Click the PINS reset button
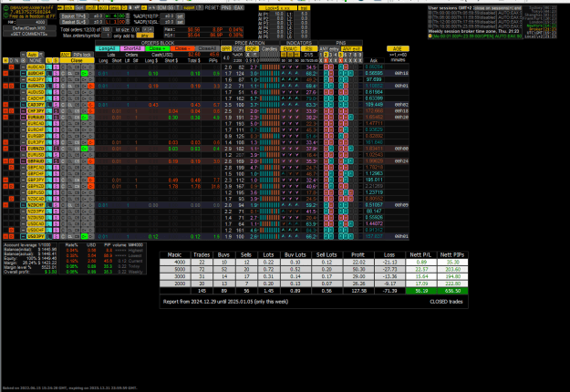The height and width of the screenshot is (392, 570). (x=226, y=7)
